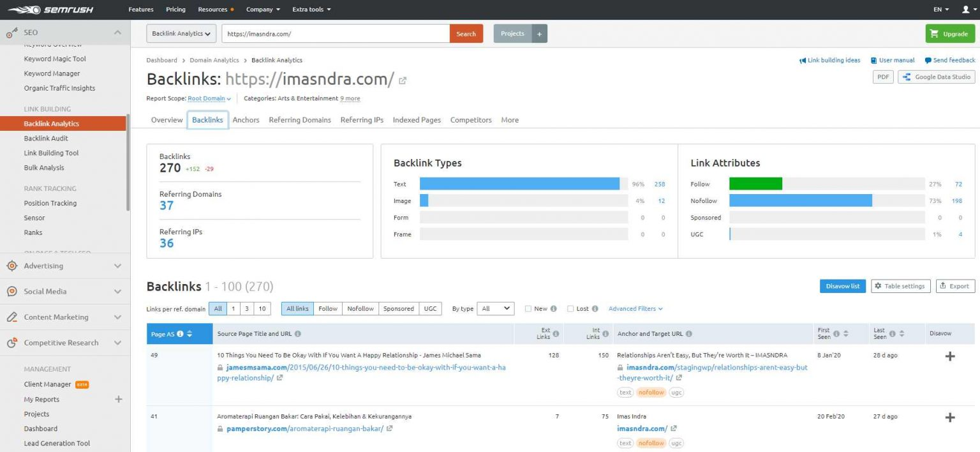
Task: Expand Advanced Filters
Action: [635, 309]
